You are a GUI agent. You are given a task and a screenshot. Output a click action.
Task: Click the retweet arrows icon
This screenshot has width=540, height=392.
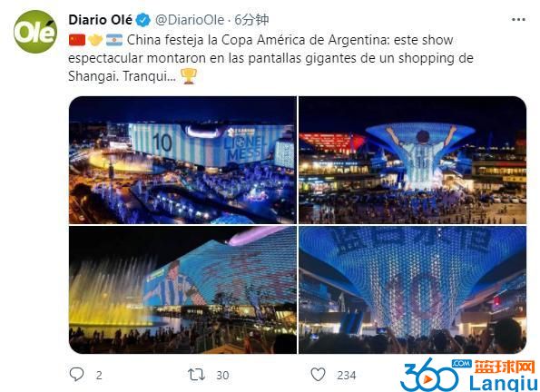point(196,375)
